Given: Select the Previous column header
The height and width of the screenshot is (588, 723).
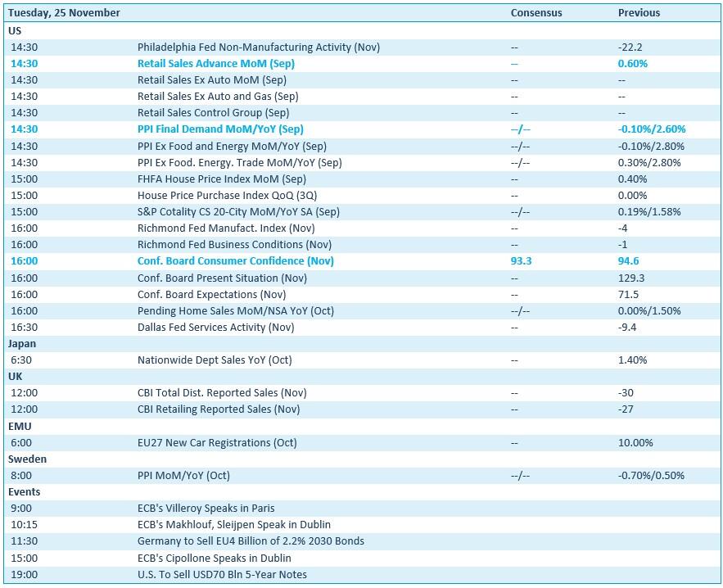Looking at the screenshot, I should [x=639, y=13].
